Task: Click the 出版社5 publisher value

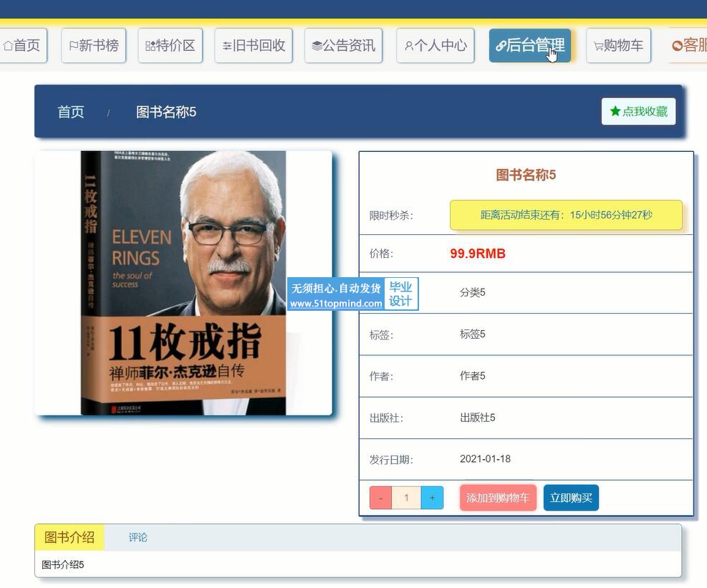Action: (478, 418)
